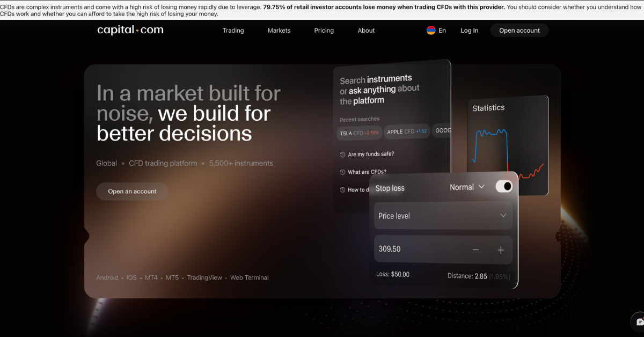Open the Pricing menu
This screenshot has width=644, height=337.
click(324, 31)
